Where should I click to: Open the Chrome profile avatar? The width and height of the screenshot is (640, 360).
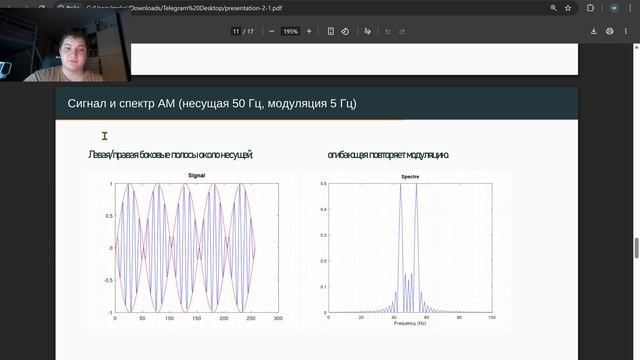tap(614, 8)
